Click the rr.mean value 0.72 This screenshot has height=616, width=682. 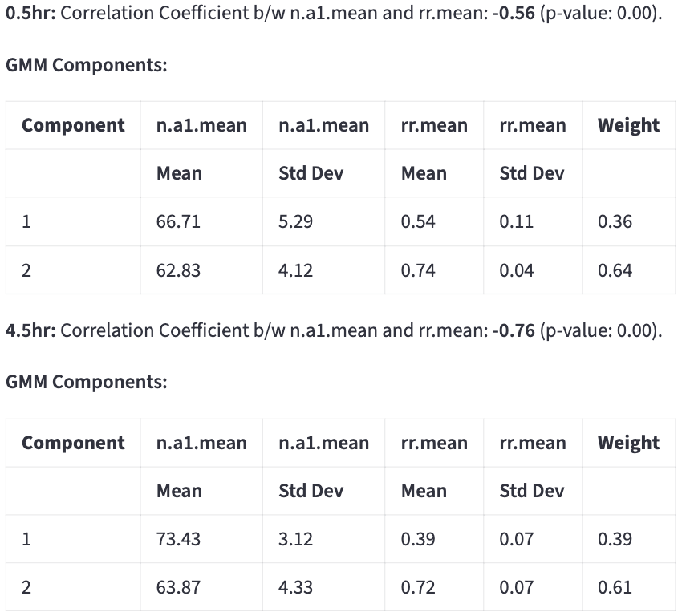[x=418, y=587]
